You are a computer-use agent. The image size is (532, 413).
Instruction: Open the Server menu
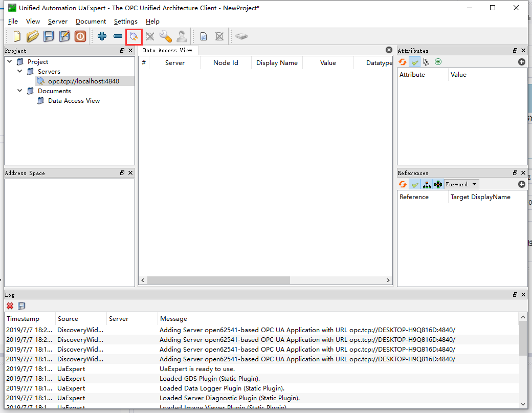pos(58,21)
